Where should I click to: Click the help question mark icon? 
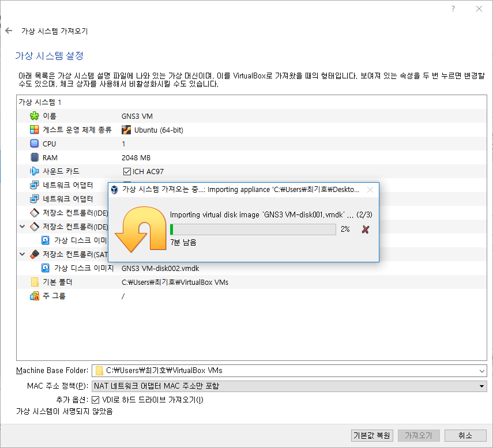point(453,9)
